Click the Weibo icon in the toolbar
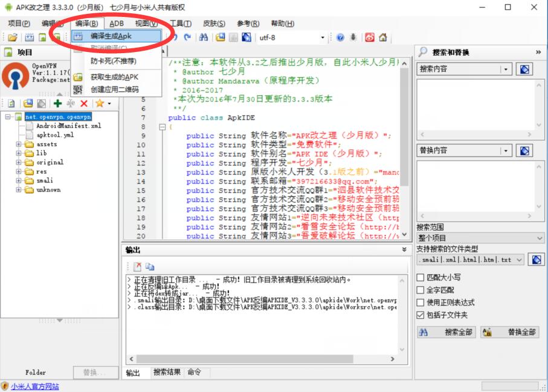This screenshot has height=392, width=548. (x=370, y=37)
